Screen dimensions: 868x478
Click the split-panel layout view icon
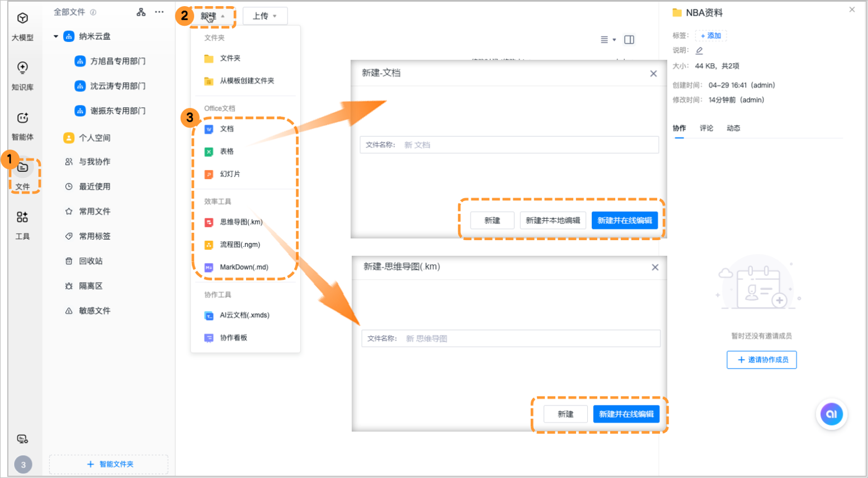click(x=629, y=40)
